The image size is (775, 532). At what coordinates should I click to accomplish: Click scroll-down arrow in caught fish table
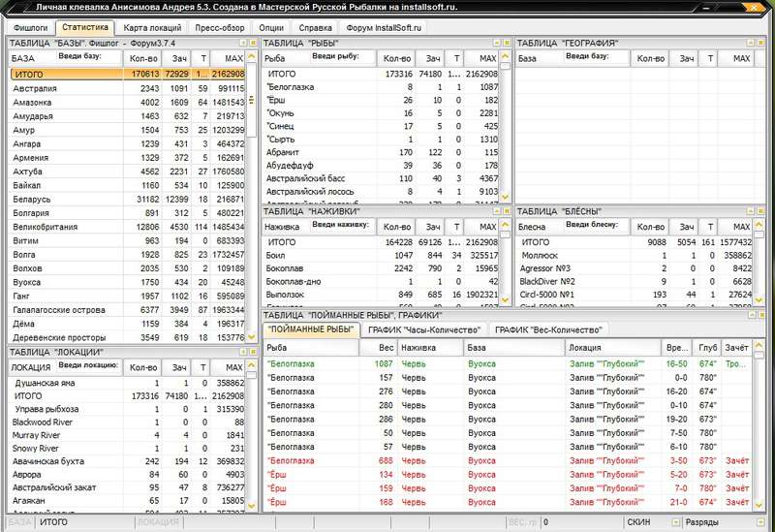[x=759, y=504]
